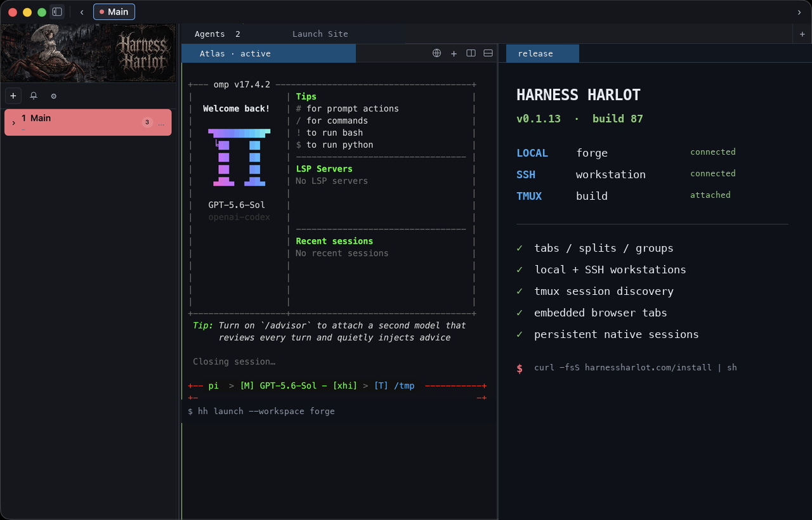Viewport: 812px width, 520px height.
Task: Click the GPT-5.6-Sol model name under logo
Action: [237, 205]
